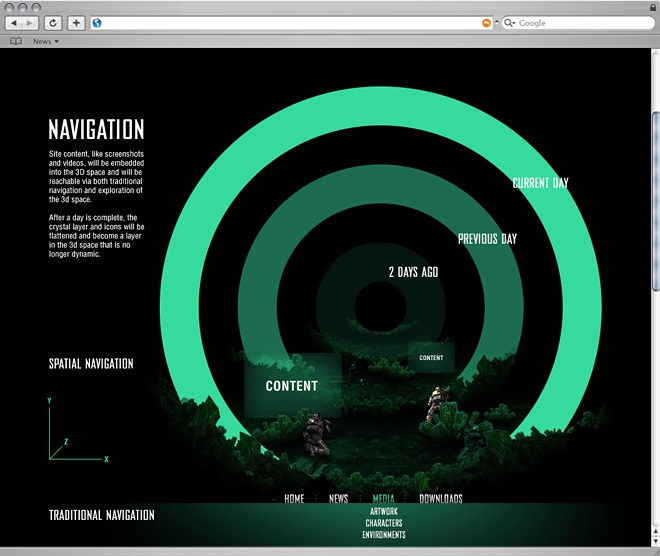Open the Media menu
Viewport: 660px width, 556px height.
pos(383,498)
